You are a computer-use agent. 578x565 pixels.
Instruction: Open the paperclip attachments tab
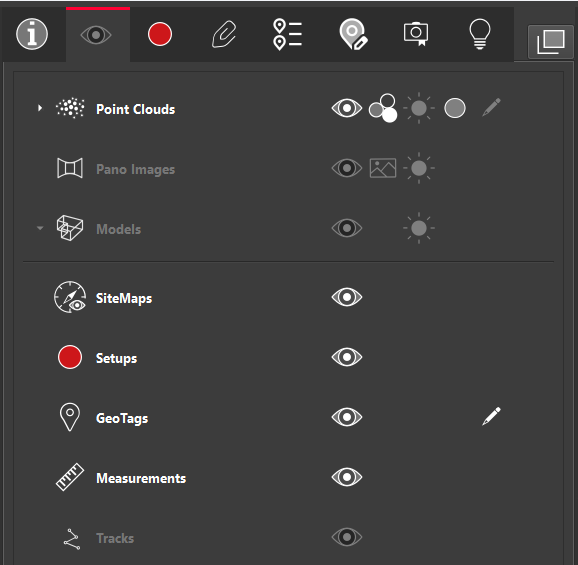(x=224, y=34)
